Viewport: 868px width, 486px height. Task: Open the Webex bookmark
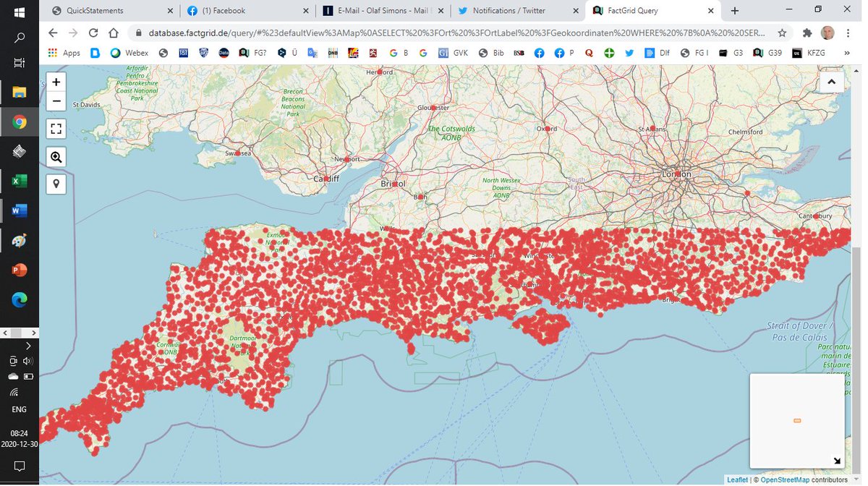(x=130, y=52)
